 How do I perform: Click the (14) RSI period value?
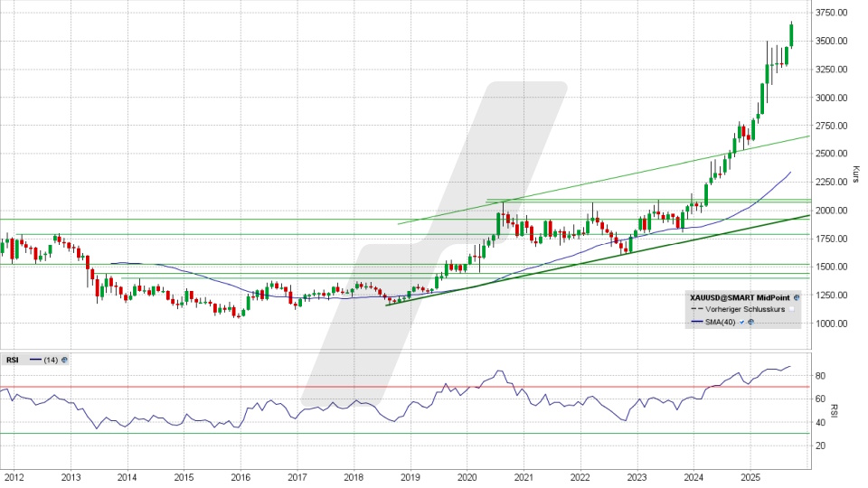[51, 361]
